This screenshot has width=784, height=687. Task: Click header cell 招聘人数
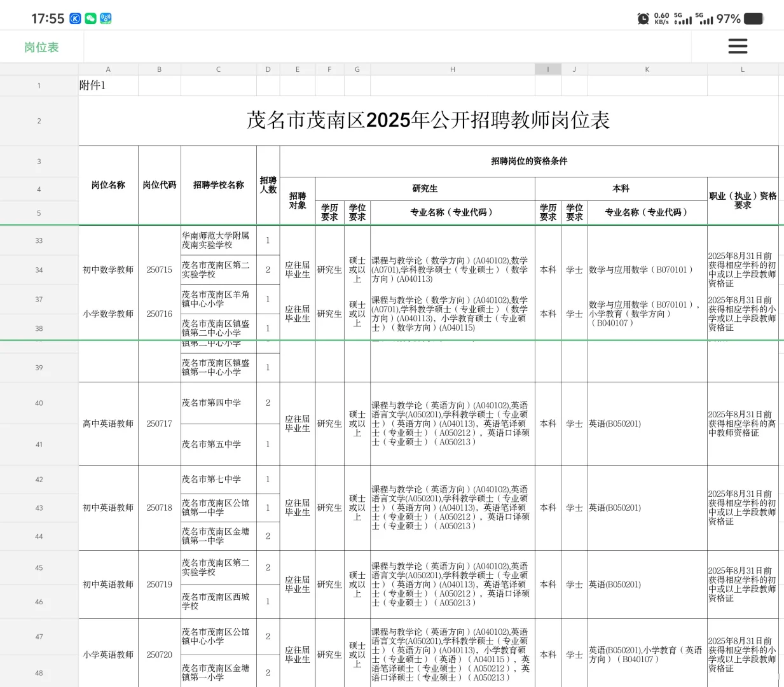(x=268, y=185)
